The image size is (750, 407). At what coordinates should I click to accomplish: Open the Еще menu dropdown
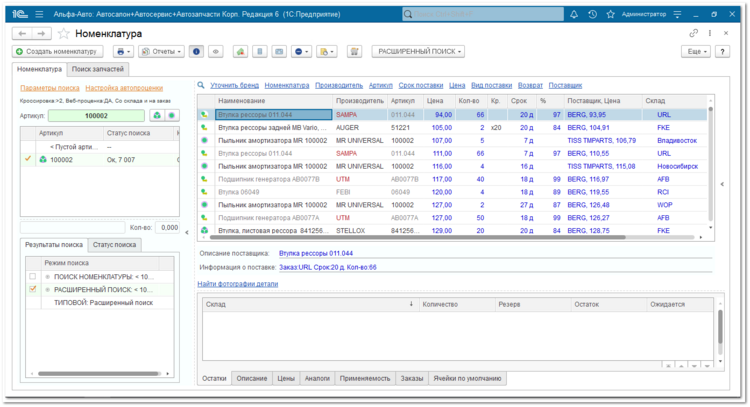(x=696, y=51)
